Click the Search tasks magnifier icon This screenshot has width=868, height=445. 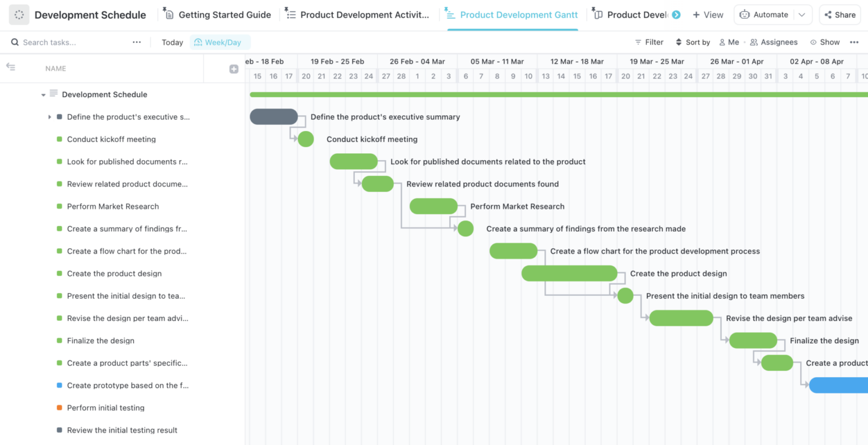(x=14, y=42)
